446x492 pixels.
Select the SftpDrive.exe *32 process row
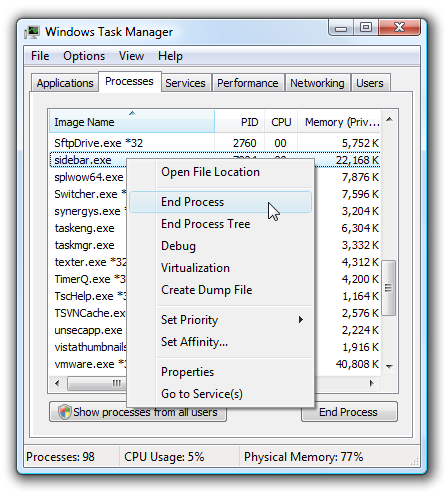pyautogui.click(x=215, y=143)
